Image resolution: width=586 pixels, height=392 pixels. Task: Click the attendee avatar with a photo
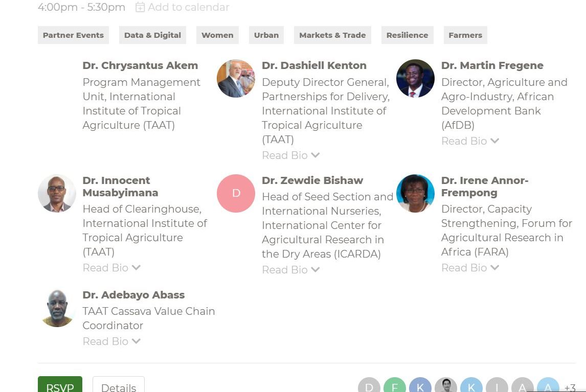click(445, 387)
